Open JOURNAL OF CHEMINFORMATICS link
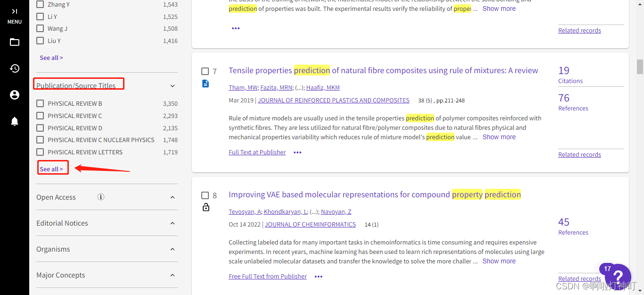644x295 pixels. pos(310,225)
